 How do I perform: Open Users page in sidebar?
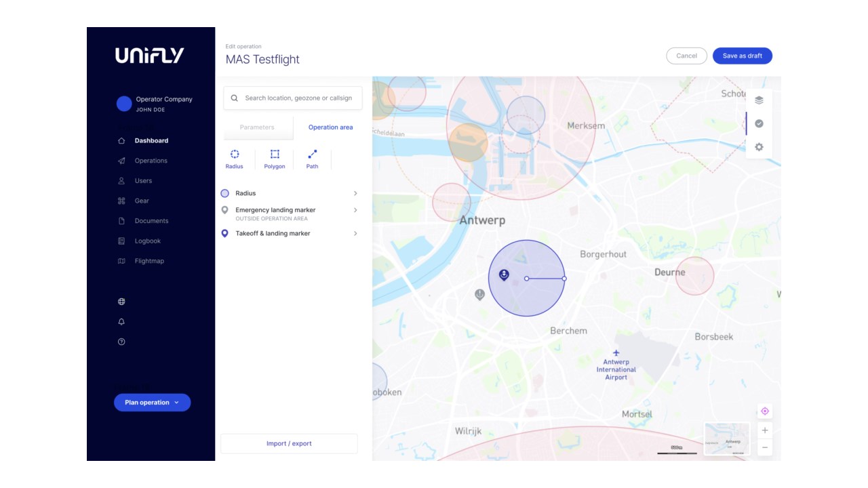[143, 181]
